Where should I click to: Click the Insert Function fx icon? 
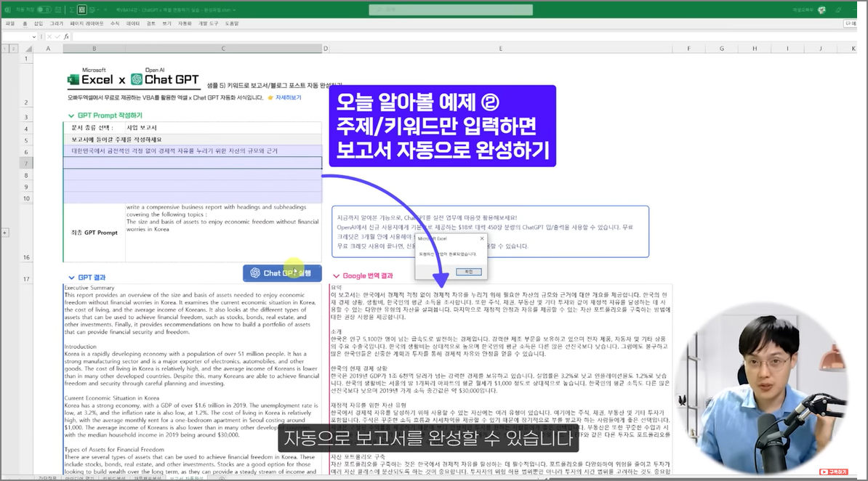pos(66,36)
